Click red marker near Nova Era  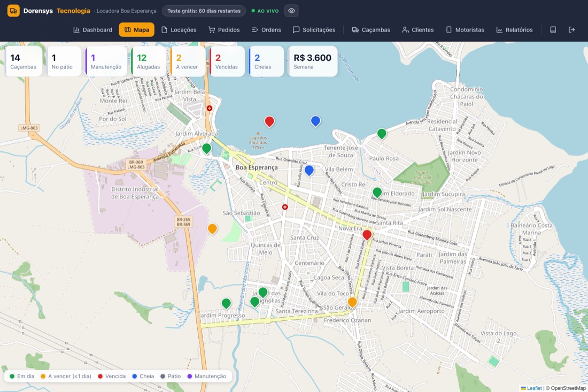[x=367, y=235]
